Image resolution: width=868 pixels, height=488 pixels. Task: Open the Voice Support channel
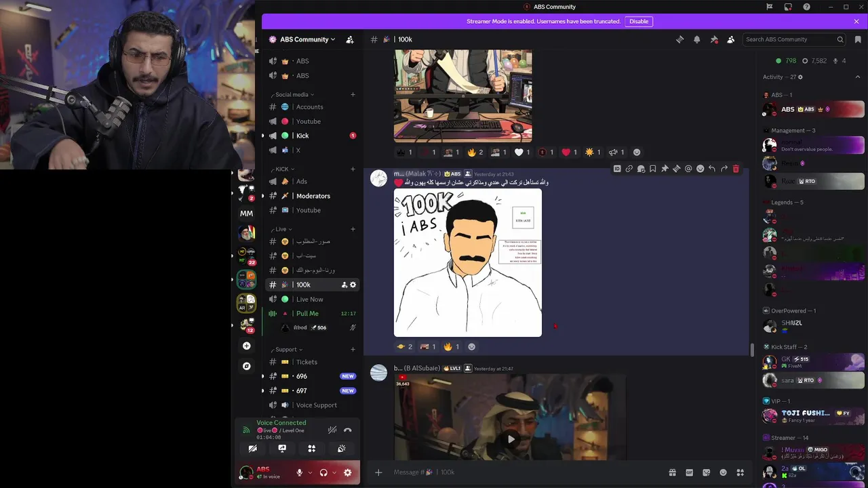(x=313, y=405)
